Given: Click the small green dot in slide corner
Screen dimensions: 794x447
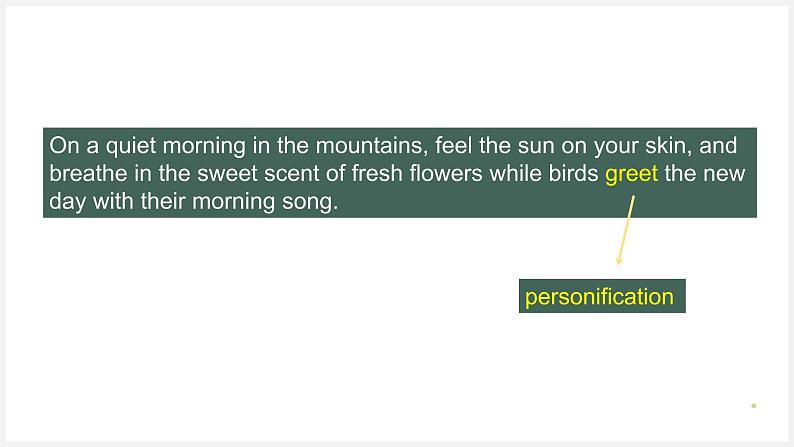Looking at the screenshot, I should pos(753,405).
